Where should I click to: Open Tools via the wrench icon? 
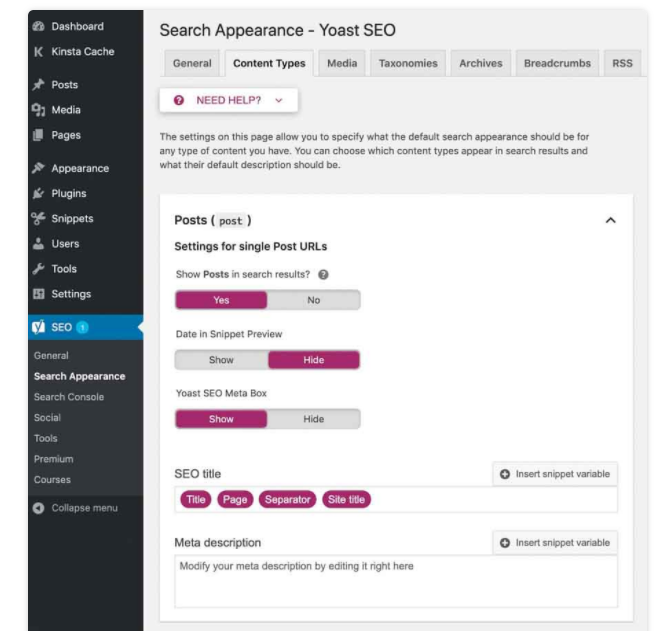point(39,269)
